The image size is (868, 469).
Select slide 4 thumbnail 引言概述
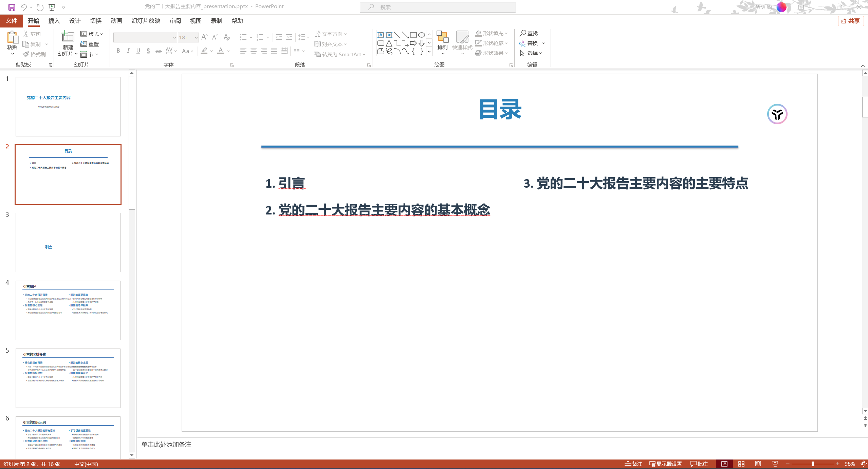point(68,310)
